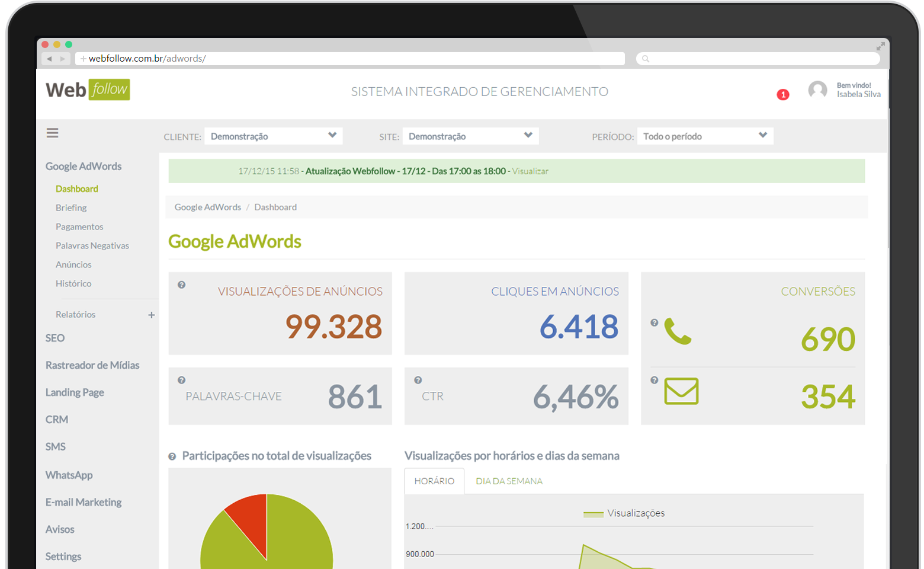The image size is (924, 569).
Task: Open the Avisos section
Action: click(60, 529)
